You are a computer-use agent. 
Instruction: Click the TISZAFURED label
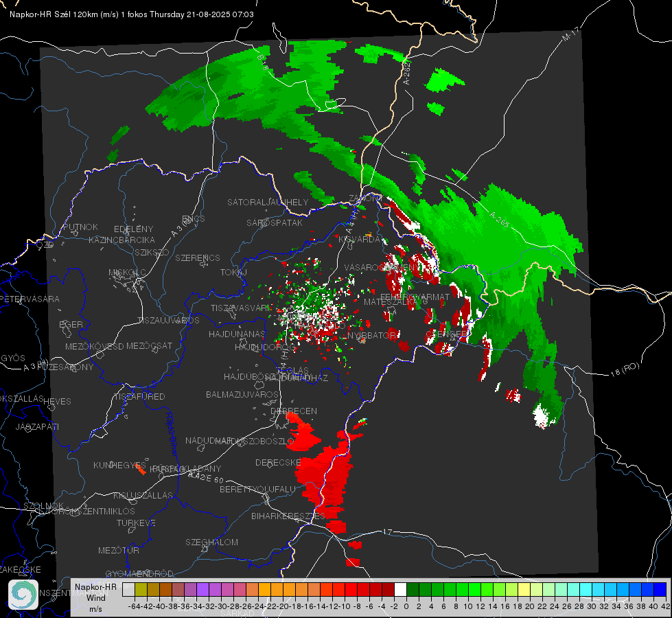(139, 396)
